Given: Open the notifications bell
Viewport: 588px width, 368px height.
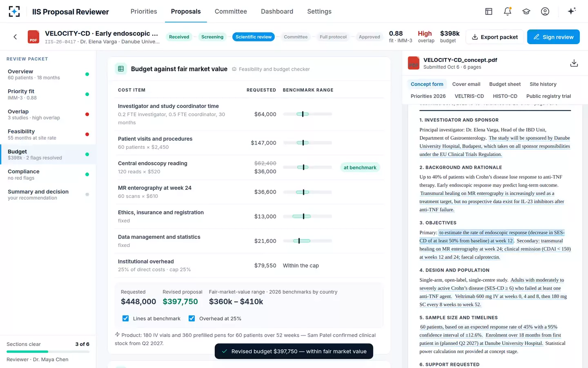Looking at the screenshot, I should tap(508, 11).
